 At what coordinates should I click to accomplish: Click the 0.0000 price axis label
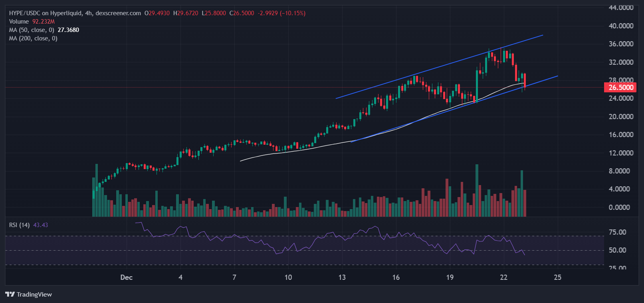[x=619, y=207]
